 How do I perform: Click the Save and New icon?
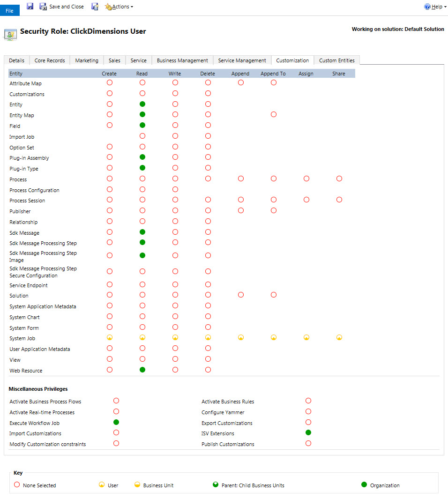coord(95,6)
